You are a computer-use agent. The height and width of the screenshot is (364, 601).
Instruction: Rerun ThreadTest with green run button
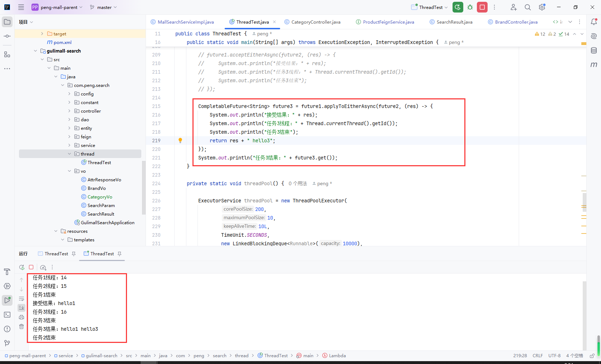[458, 7]
